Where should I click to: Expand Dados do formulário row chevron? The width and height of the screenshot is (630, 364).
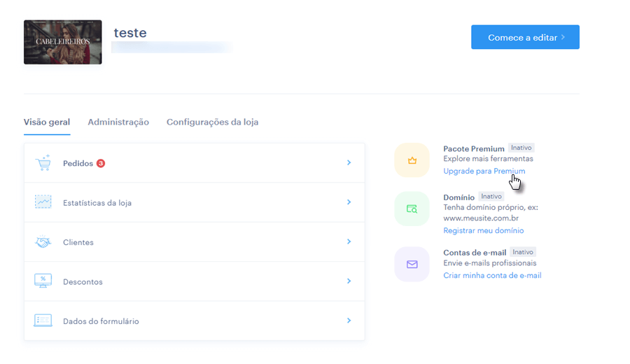point(349,321)
